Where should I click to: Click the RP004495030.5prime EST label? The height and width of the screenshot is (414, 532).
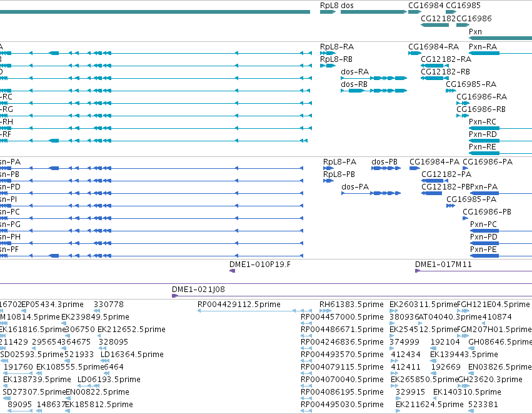tap(343, 405)
